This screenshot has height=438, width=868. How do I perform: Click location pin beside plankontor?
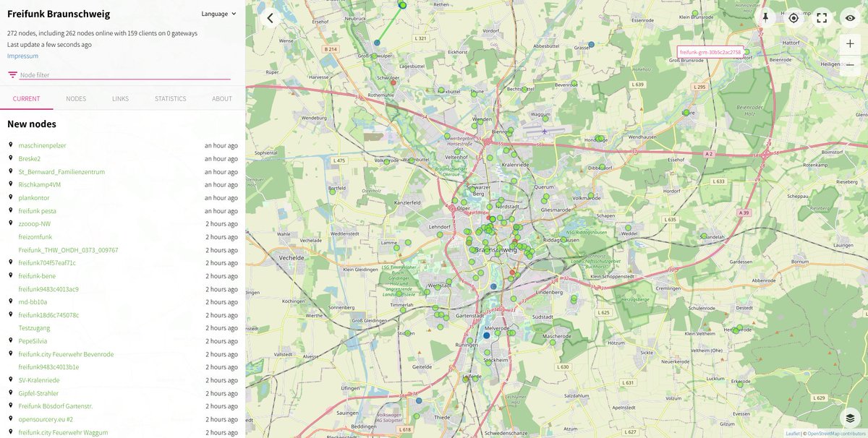click(11, 197)
